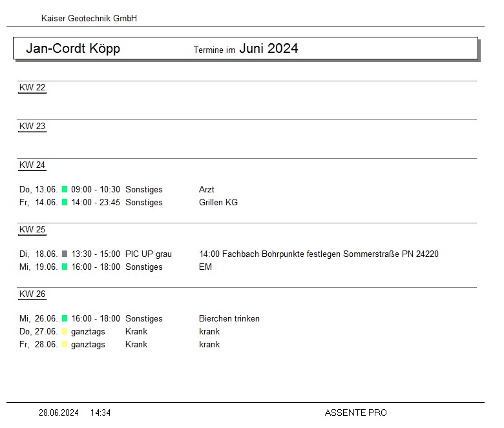Image resolution: width=504 pixels, height=428 pixels.
Task: Click the yellow marker on Fr, 28.06.
Action: [65, 345]
